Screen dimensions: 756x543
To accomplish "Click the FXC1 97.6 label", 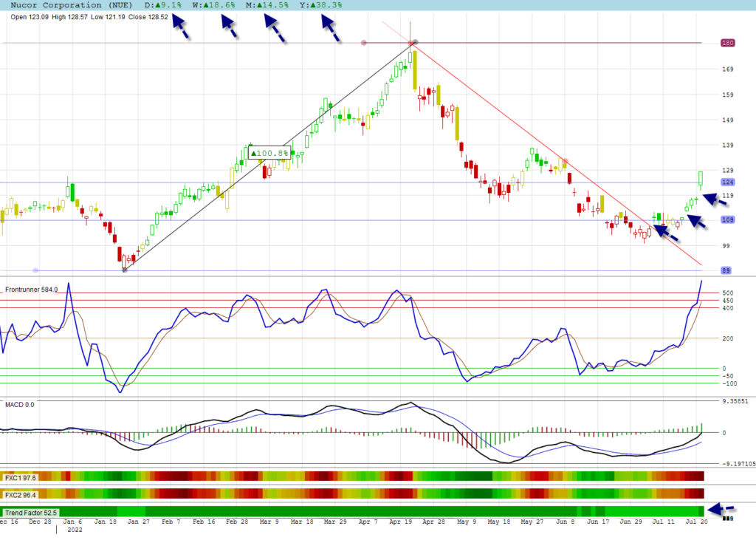I will pos(20,478).
